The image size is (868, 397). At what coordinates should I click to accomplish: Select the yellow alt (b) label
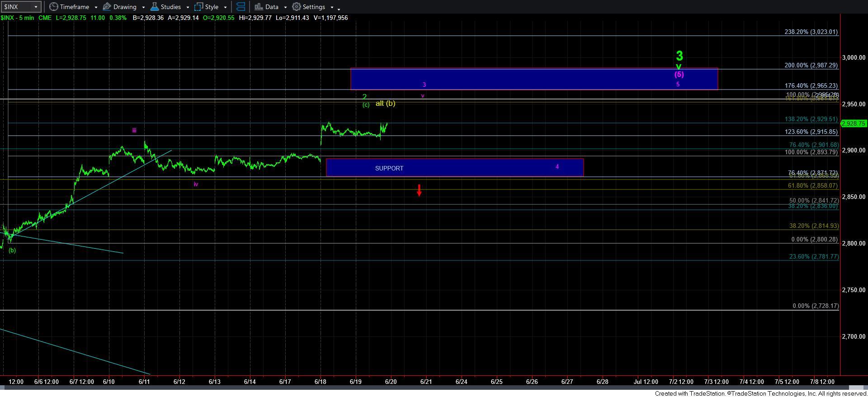385,103
